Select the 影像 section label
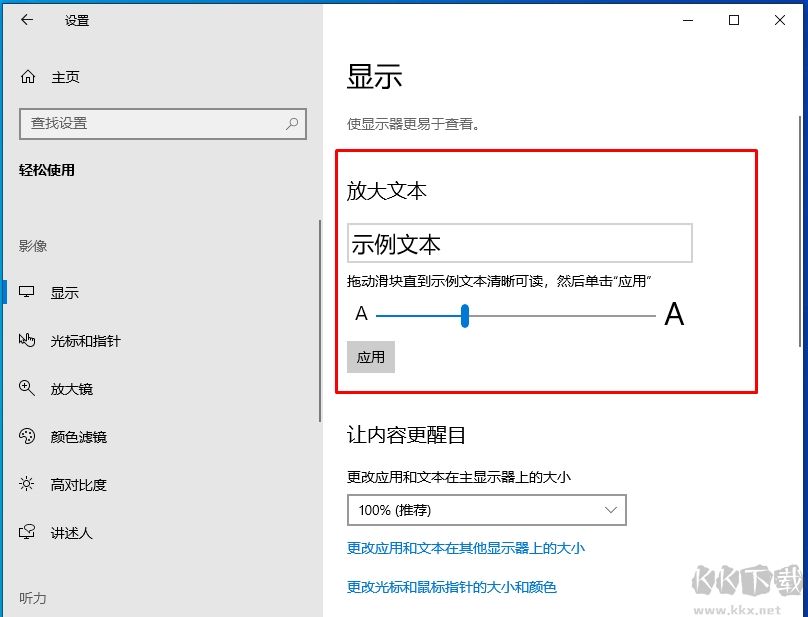Image resolution: width=808 pixels, height=617 pixels. (x=34, y=245)
